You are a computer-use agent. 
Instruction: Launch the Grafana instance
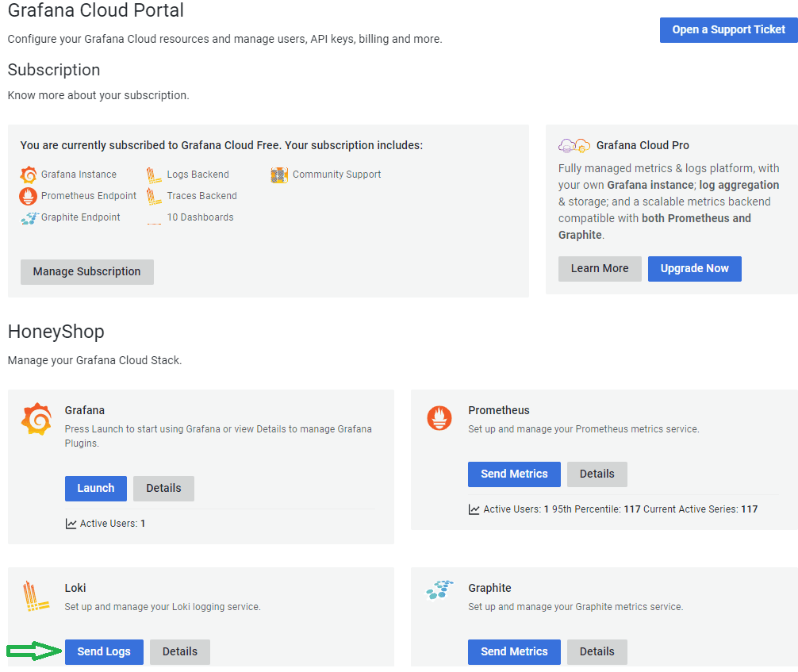[x=96, y=489]
